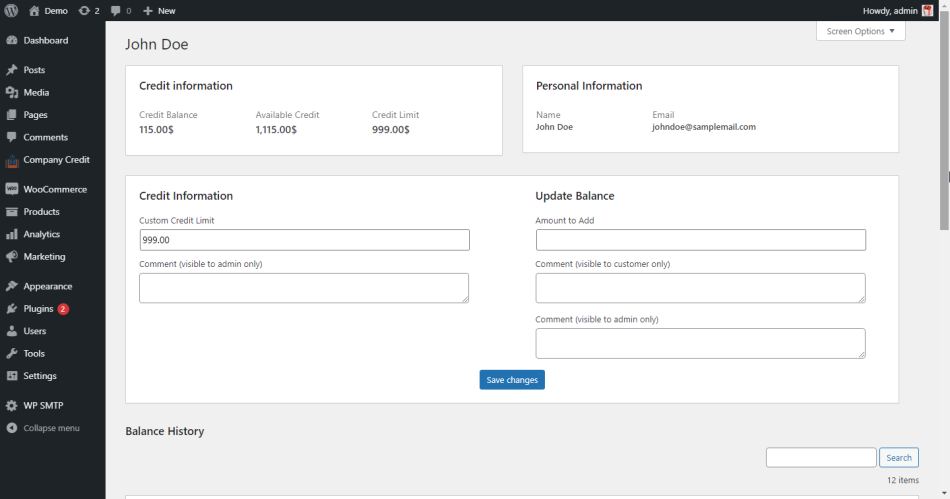
Task: Open the WooCommerce sidebar icon
Action: coord(12,189)
